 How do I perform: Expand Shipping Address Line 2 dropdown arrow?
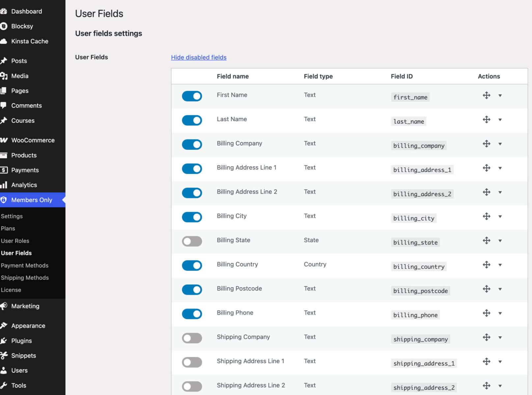(500, 386)
